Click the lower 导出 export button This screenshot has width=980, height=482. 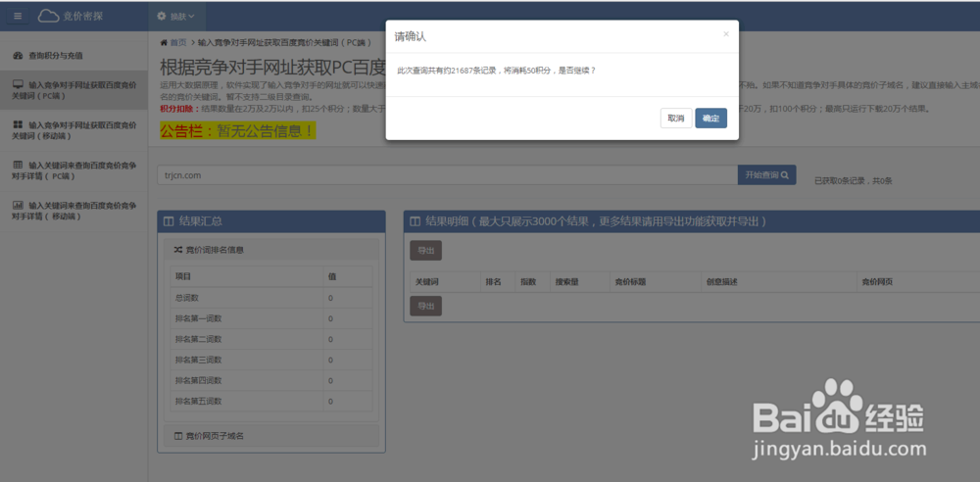point(425,306)
